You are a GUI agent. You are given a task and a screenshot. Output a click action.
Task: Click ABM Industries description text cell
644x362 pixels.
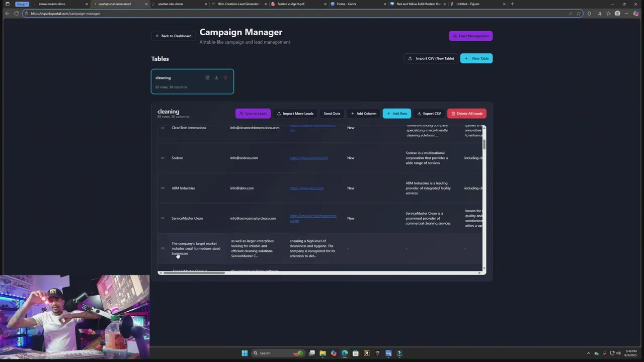(x=428, y=188)
